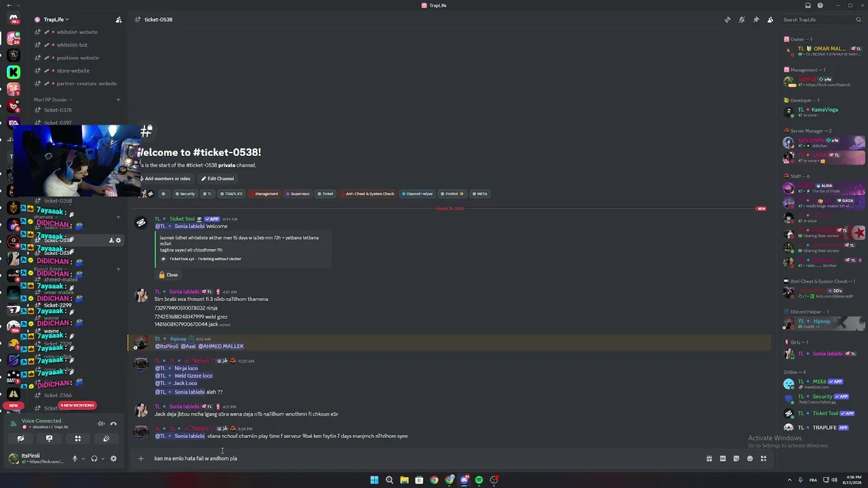This screenshot has width=868, height=488.
Task: Open Sonia lablebi in the Girls member group
Action: [824, 354]
